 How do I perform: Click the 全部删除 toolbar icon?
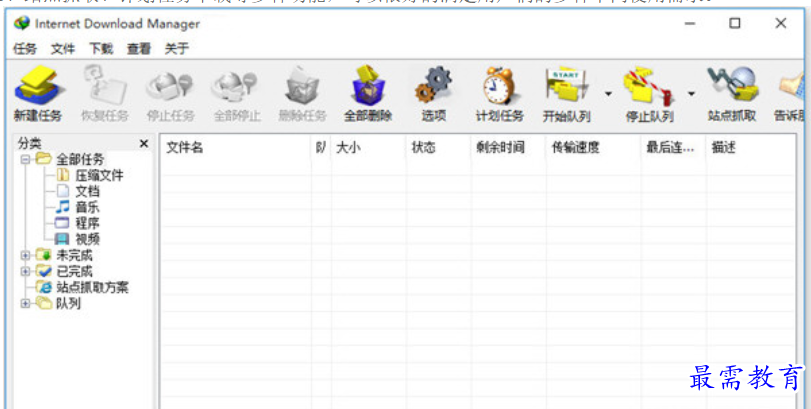click(x=368, y=86)
